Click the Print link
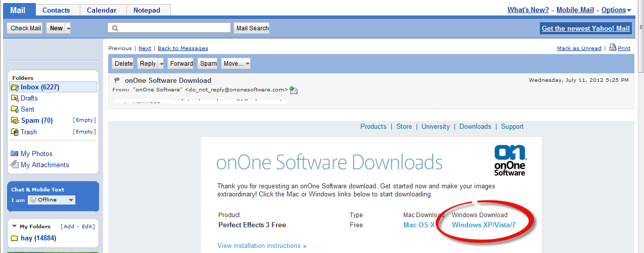Screen dimensions: 644x253 pyautogui.click(x=624, y=48)
